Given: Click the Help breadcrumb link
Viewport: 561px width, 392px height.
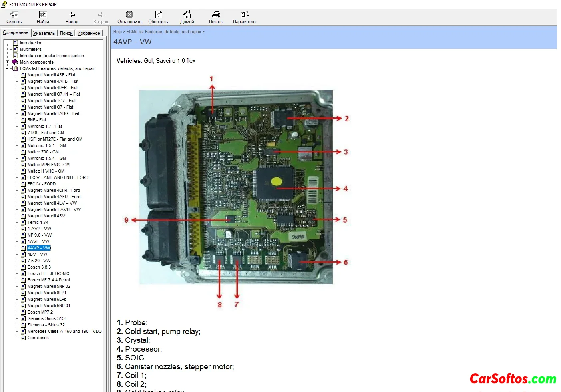Looking at the screenshot, I should [117, 32].
